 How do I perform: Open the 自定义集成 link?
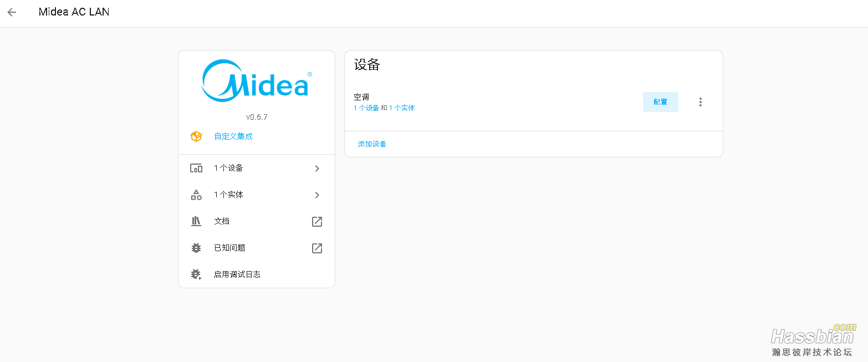(x=233, y=136)
